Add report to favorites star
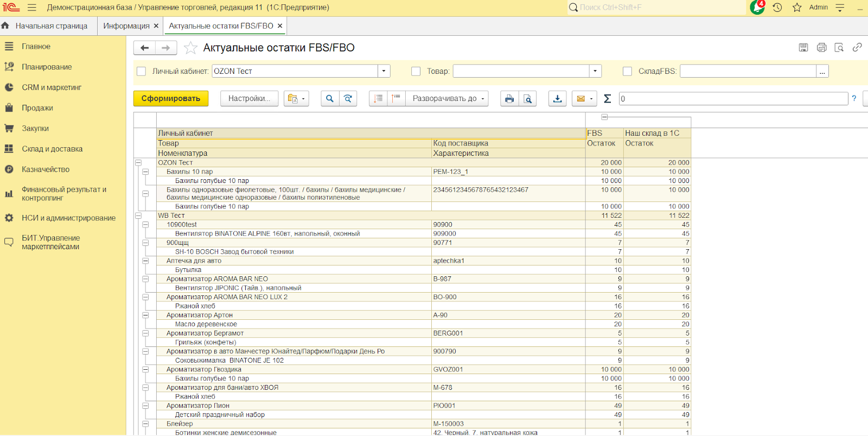868x436 pixels. [190, 48]
